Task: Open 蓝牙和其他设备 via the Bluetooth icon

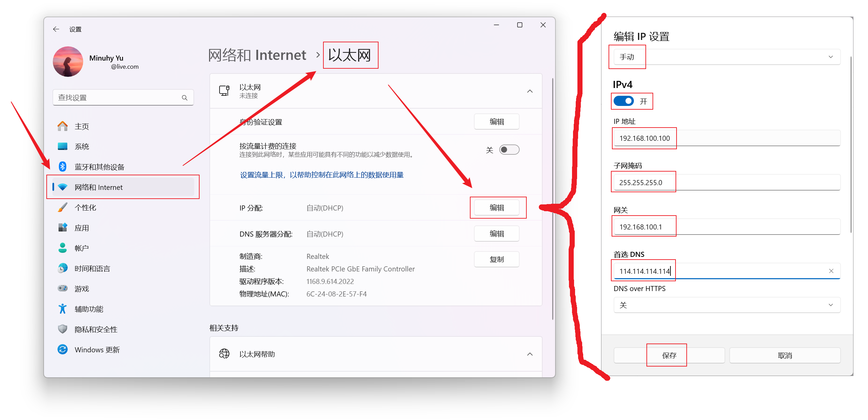Action: click(63, 167)
